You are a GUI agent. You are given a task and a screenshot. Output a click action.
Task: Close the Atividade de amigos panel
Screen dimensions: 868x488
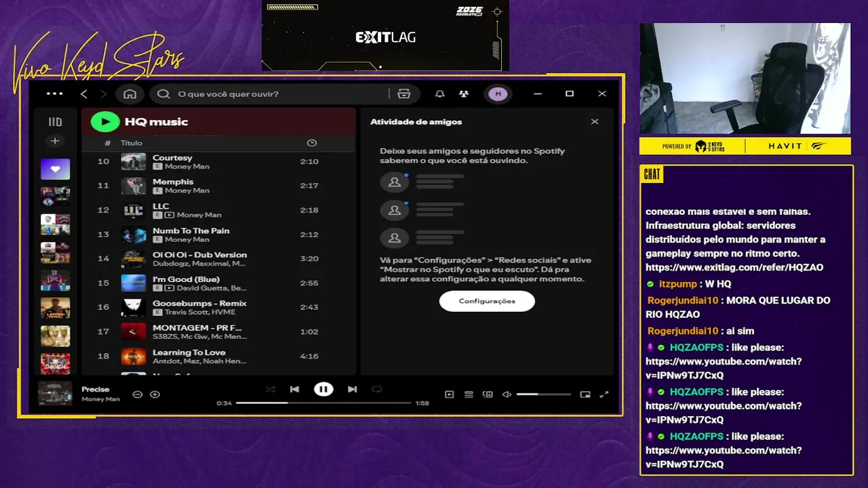click(595, 122)
